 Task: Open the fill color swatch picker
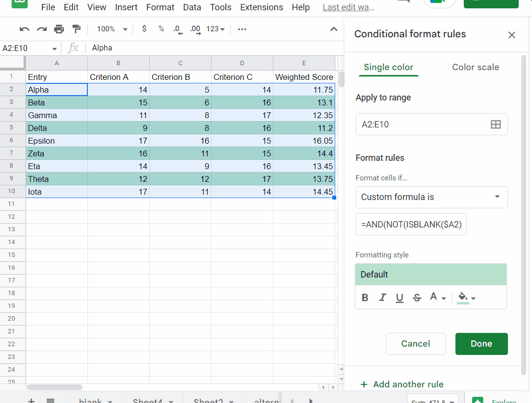pos(463,298)
